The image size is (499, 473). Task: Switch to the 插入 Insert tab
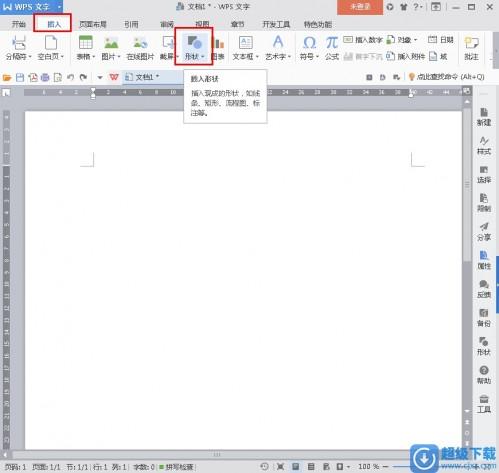[x=54, y=24]
